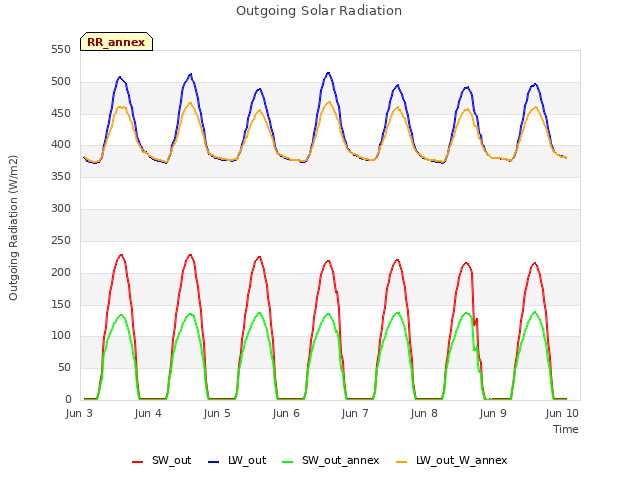The image size is (640, 480).
Task: Click the blue LW_out legend swatch
Action: 214,462
